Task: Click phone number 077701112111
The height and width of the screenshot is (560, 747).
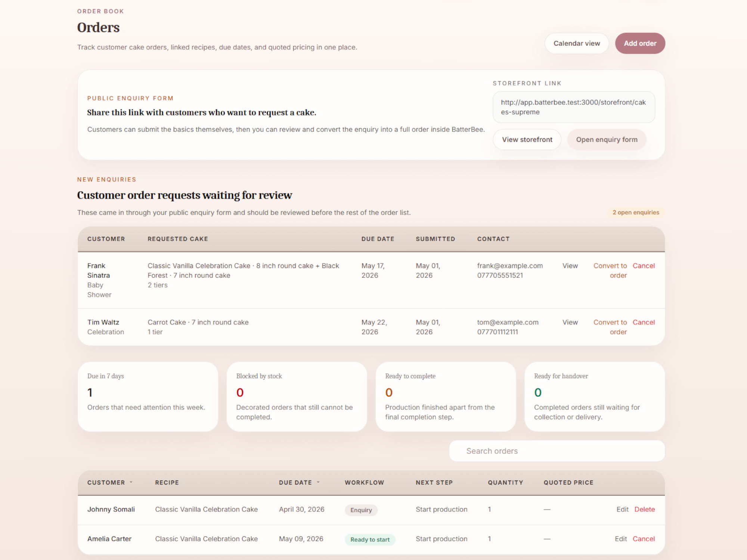Action: [497, 332]
